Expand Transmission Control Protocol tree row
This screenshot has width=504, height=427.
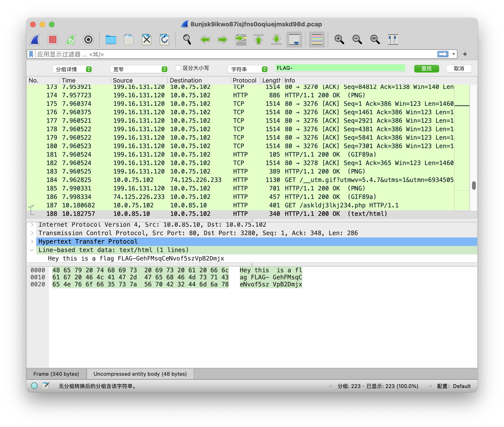[x=32, y=233]
